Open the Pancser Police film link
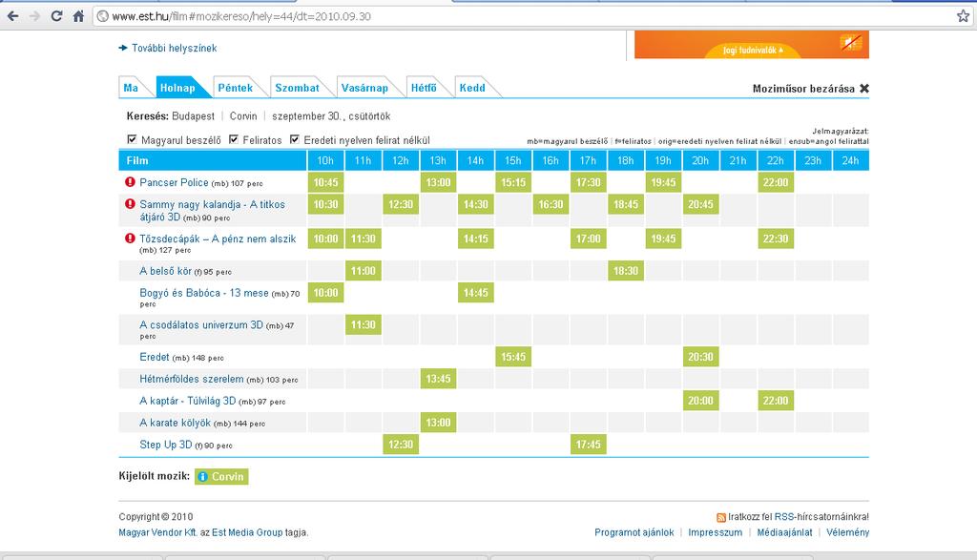 tap(174, 182)
